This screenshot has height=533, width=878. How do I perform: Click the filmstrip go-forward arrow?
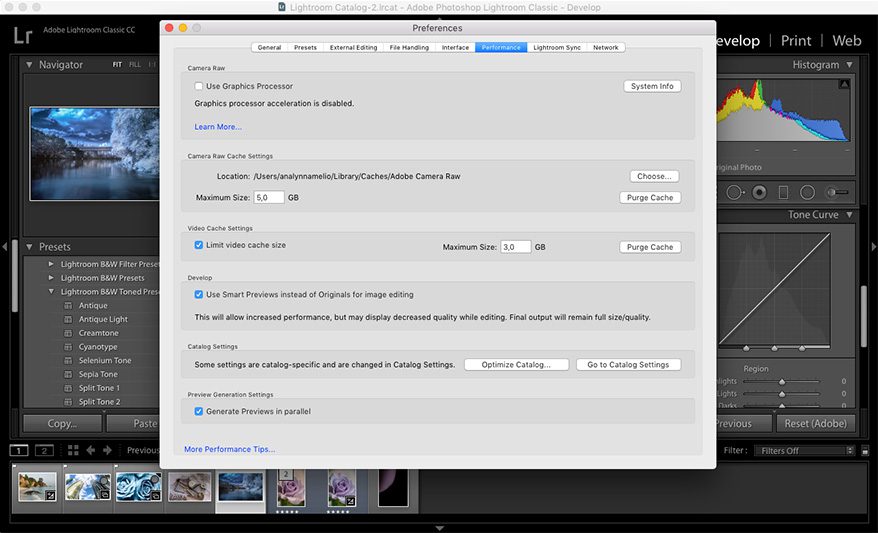(x=108, y=451)
